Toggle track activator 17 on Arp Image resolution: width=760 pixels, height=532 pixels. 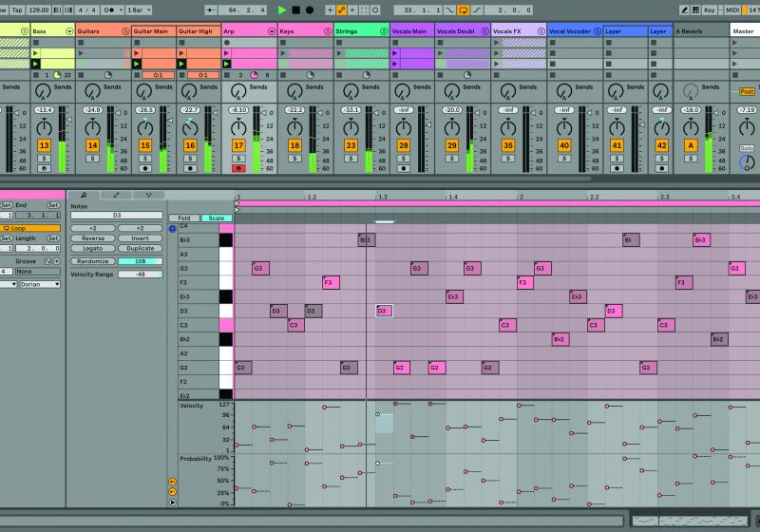click(238, 145)
